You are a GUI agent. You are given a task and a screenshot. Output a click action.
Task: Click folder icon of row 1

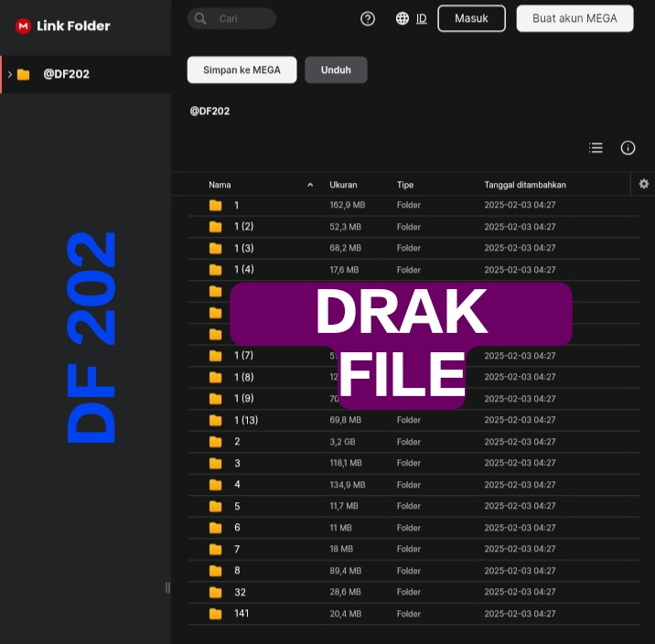(216, 205)
